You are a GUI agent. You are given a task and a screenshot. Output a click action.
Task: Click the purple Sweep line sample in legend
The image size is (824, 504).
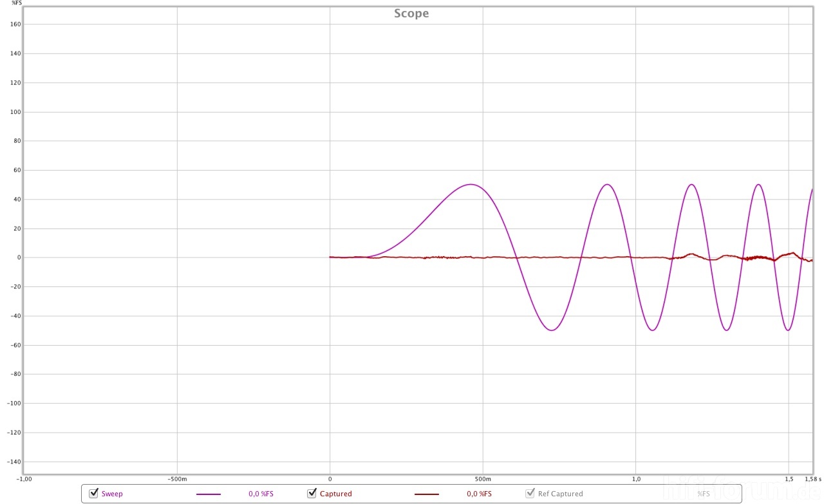point(208,494)
